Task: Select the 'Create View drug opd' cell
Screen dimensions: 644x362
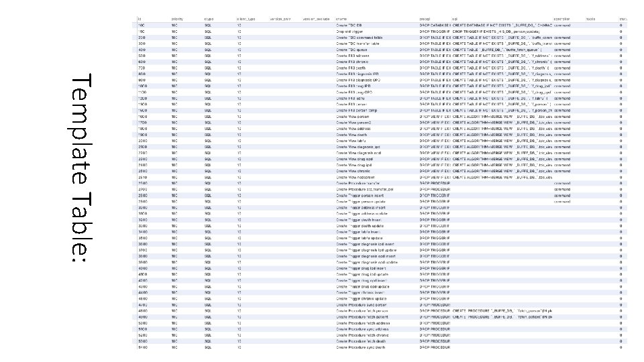Action: (x=354, y=160)
